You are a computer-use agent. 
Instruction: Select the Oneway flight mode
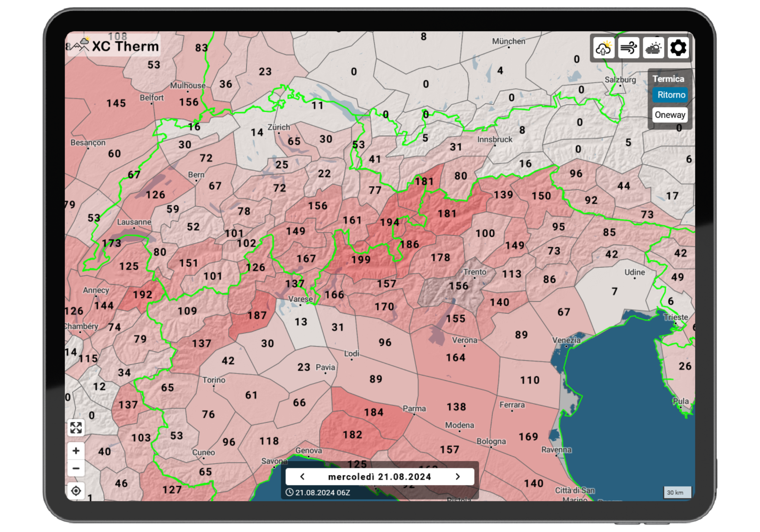click(x=670, y=115)
